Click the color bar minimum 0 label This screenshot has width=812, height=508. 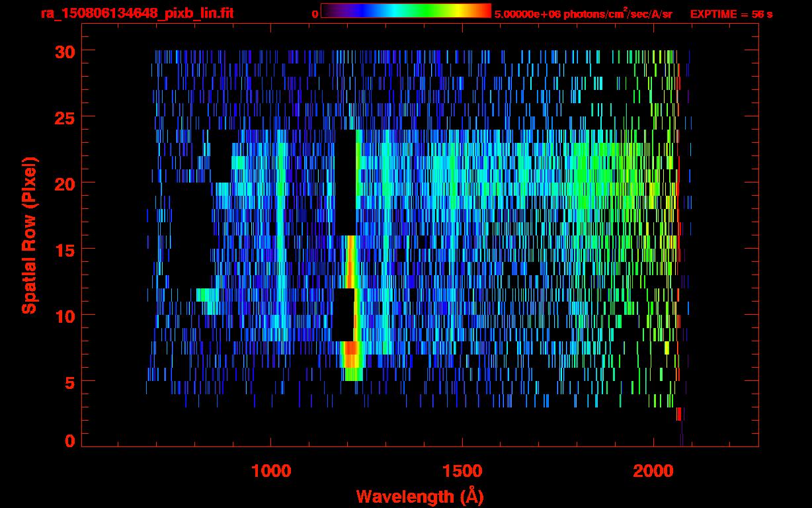click(315, 13)
